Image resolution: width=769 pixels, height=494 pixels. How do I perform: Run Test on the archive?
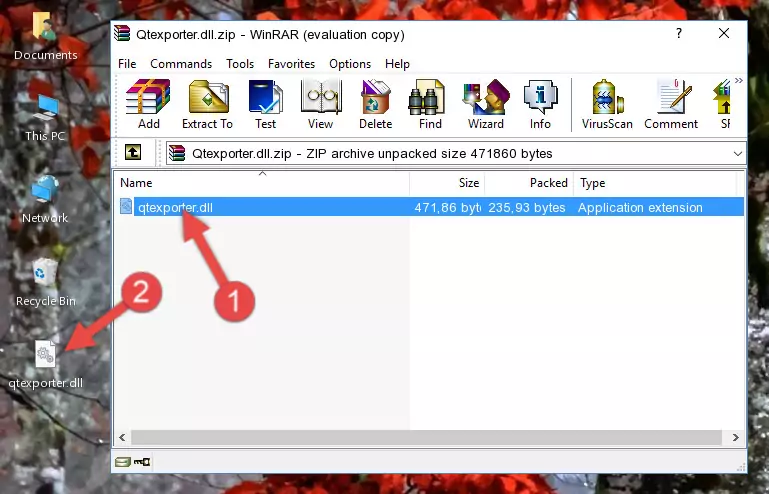[x=265, y=104]
